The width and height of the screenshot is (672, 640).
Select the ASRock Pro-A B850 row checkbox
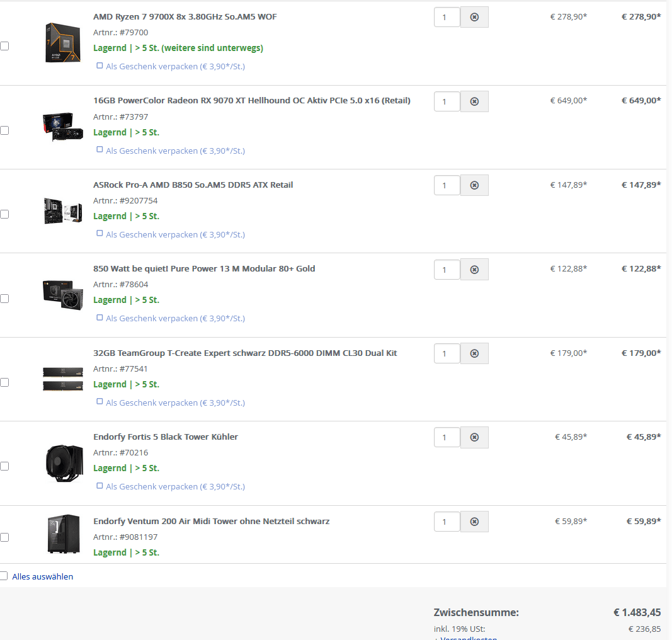click(x=4, y=214)
